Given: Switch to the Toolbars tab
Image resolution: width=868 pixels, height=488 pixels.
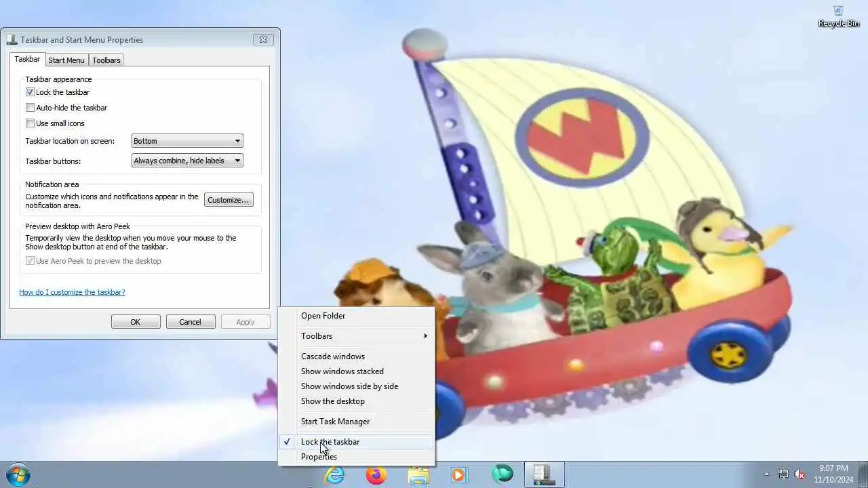Looking at the screenshot, I should coord(106,60).
